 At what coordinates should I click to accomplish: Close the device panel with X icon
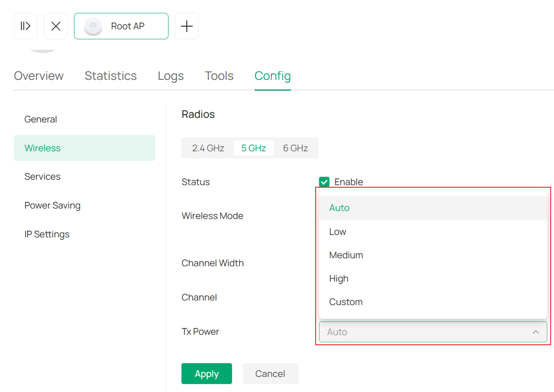click(x=56, y=26)
